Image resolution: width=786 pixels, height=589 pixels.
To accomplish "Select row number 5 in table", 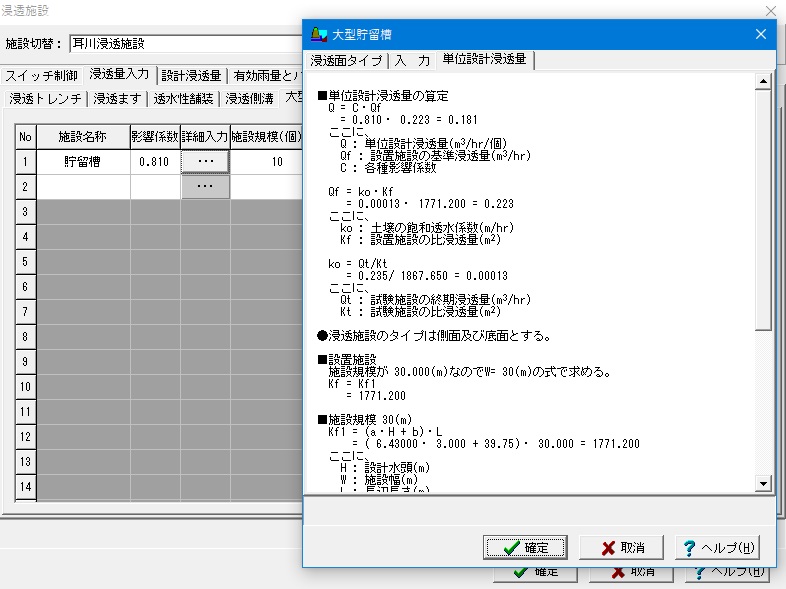I will 25,262.
